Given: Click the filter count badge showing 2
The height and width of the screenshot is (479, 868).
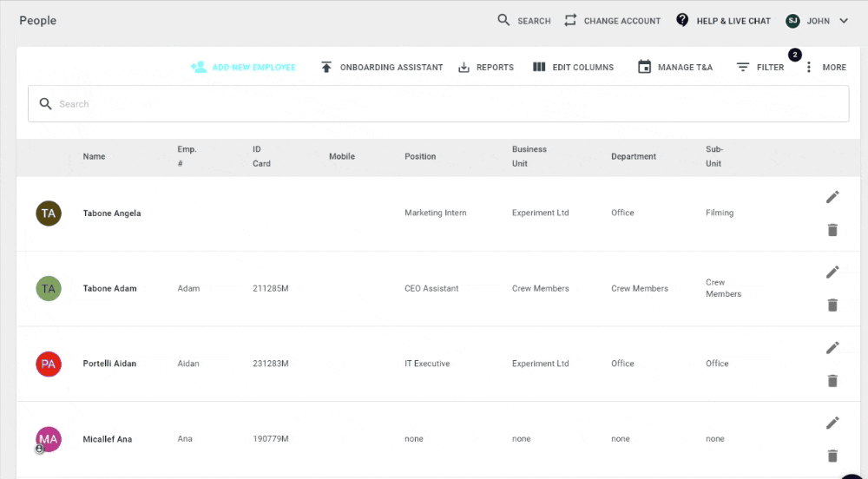Looking at the screenshot, I should tap(795, 55).
